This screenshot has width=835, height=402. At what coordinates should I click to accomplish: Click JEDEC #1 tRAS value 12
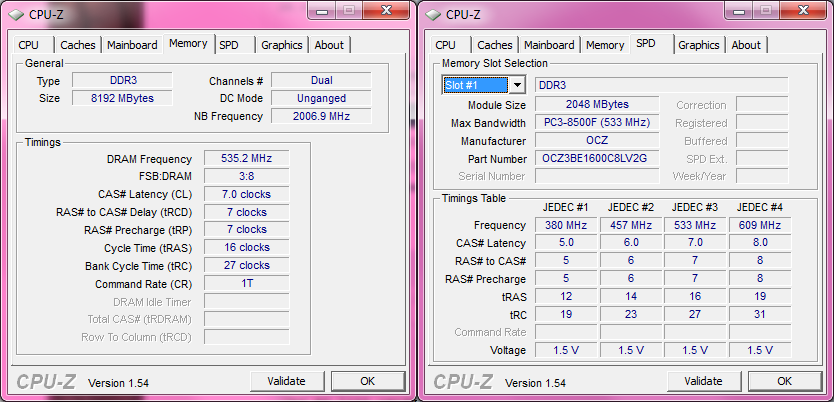(566, 296)
